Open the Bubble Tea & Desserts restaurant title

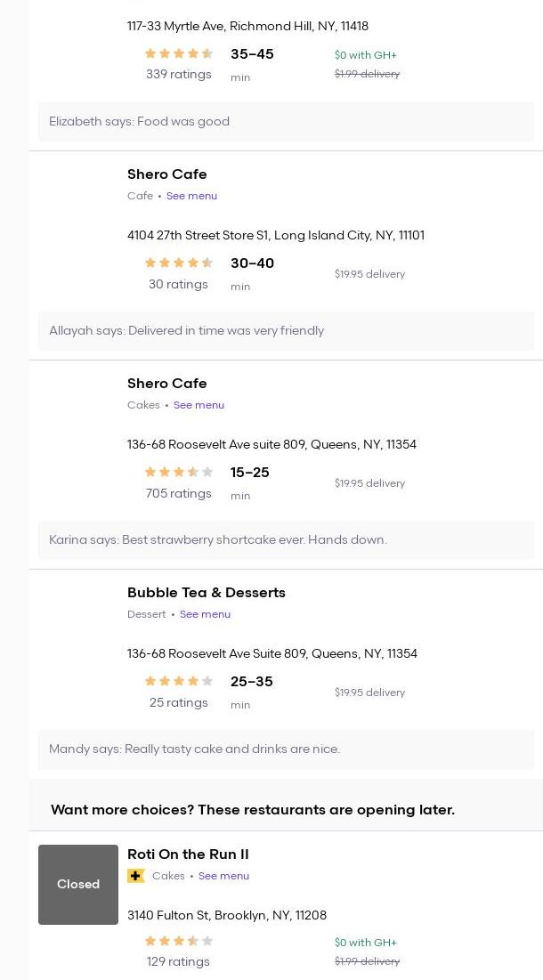click(207, 593)
